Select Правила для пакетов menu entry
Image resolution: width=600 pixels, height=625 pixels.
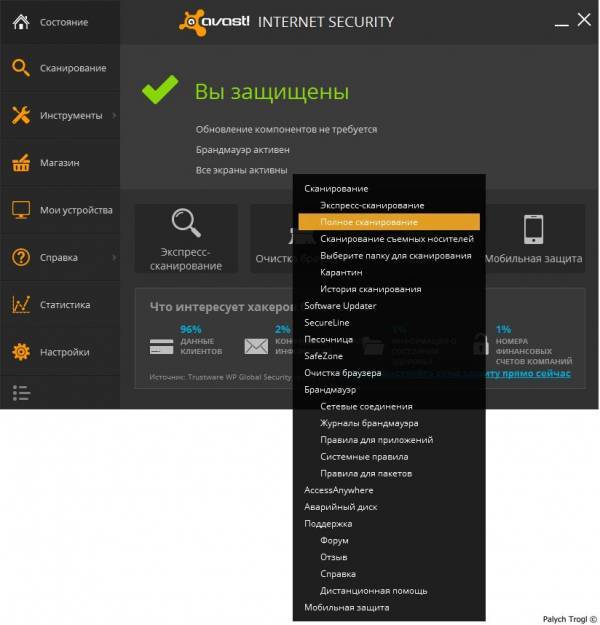click(366, 474)
